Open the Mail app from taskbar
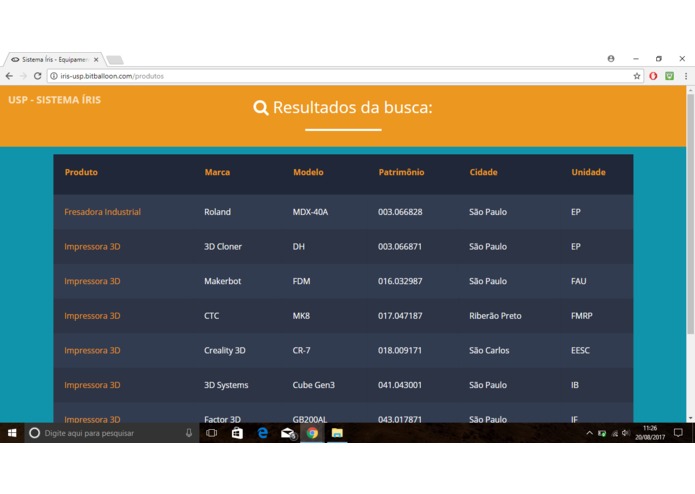The width and height of the screenshot is (695, 494). 288,433
